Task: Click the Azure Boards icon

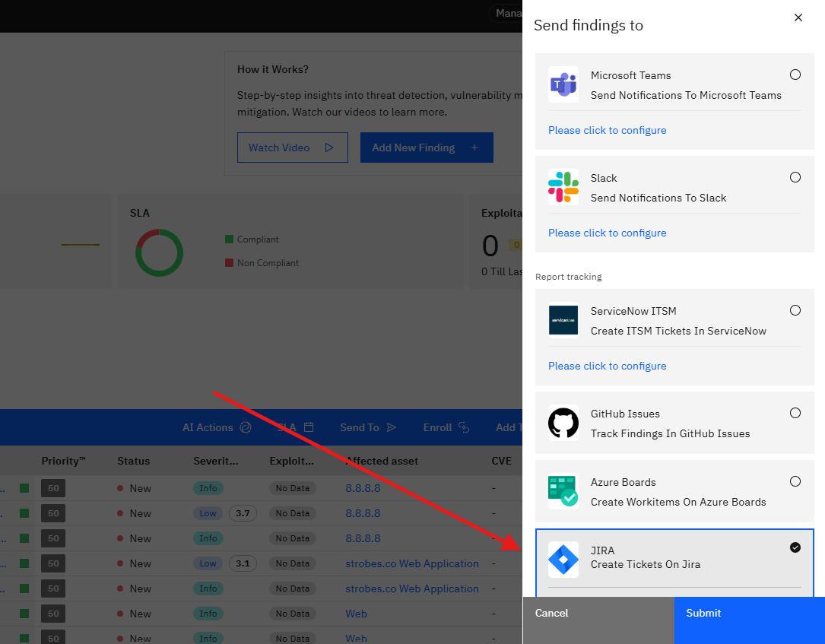Action: [563, 491]
